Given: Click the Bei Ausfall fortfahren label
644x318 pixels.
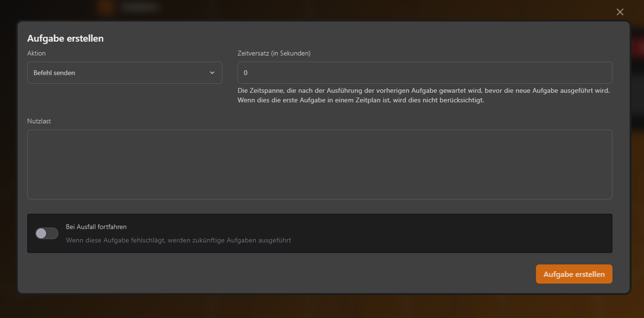Looking at the screenshot, I should click(x=96, y=227).
